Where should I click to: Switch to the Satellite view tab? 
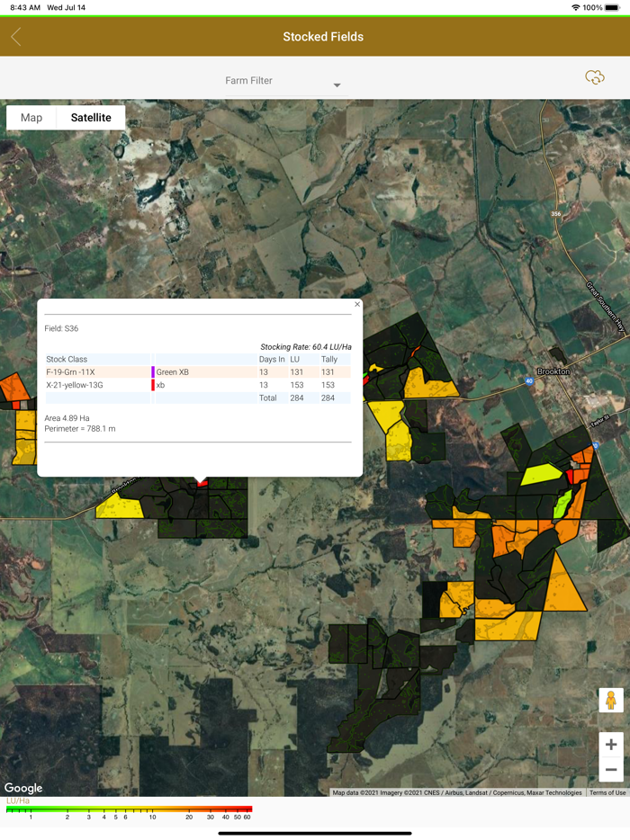91,117
